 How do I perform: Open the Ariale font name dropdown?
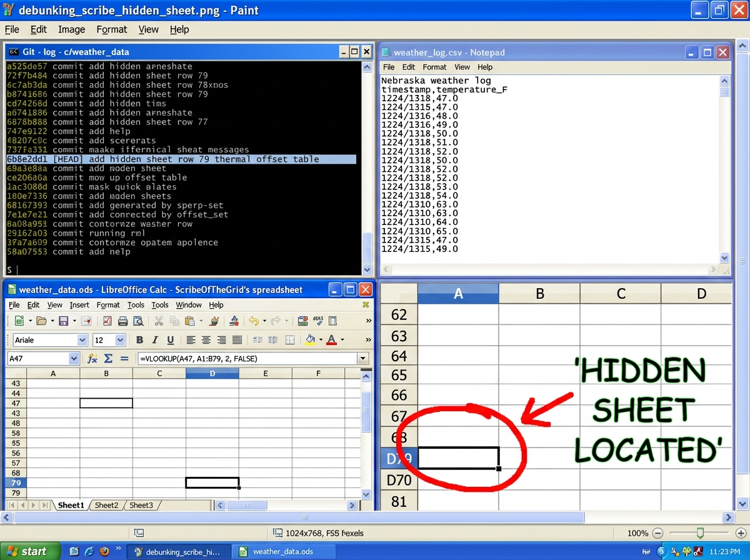point(82,340)
